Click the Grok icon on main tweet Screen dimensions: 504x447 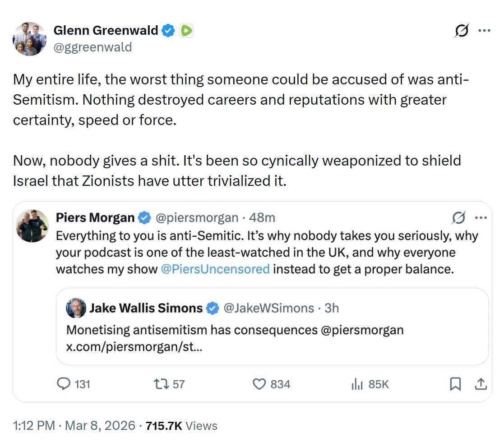coord(462,31)
